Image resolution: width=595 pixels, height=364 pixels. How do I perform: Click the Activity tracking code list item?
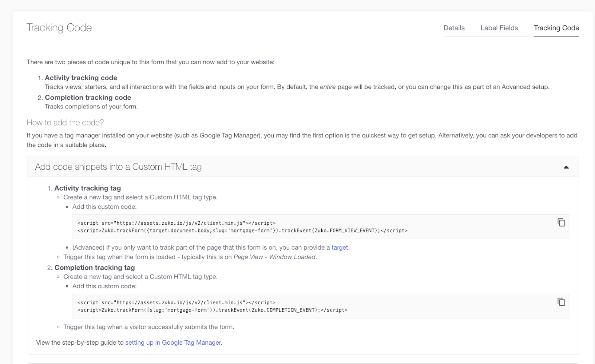point(81,78)
